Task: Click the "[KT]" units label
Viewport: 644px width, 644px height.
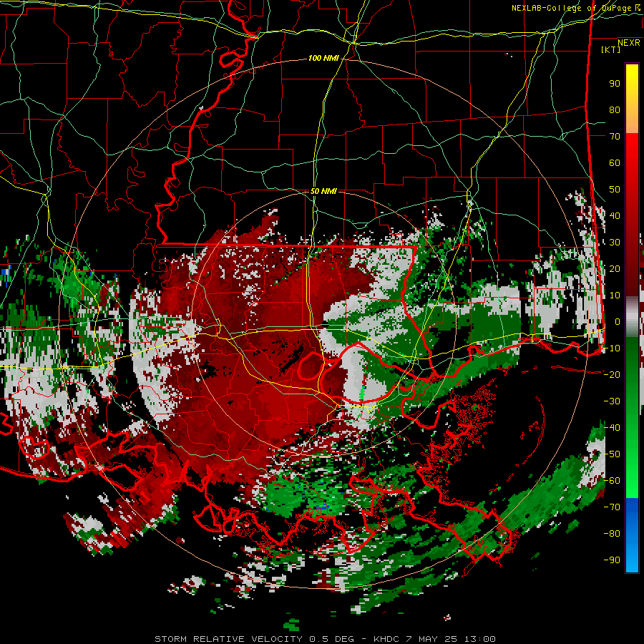Action: point(611,49)
